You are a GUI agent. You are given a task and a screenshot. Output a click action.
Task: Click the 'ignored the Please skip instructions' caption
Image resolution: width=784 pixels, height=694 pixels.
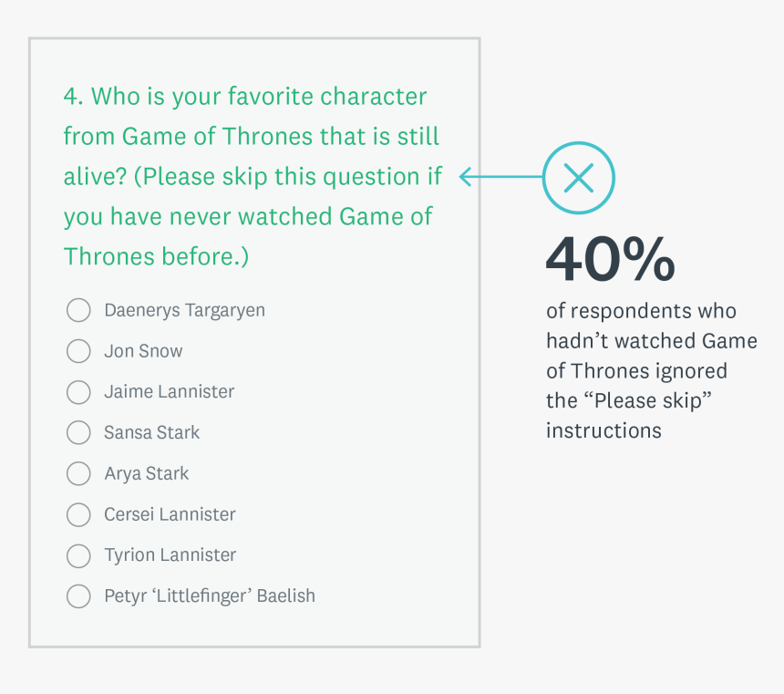[x=651, y=370]
